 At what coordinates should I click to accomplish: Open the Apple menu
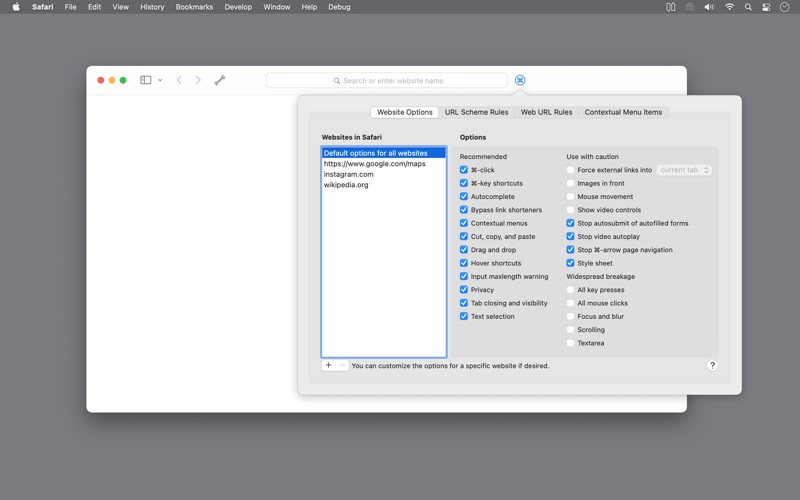[16, 7]
